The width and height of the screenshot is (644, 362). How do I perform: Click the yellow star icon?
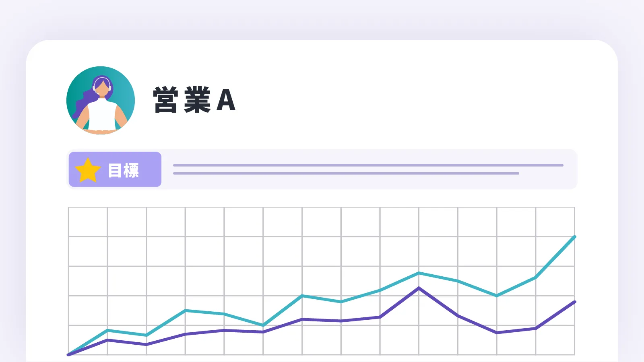point(88,170)
